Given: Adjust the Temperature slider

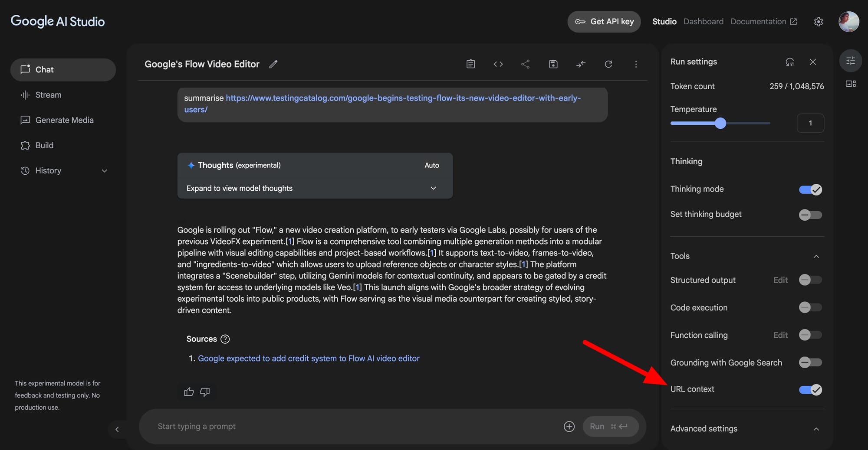Looking at the screenshot, I should click(720, 124).
